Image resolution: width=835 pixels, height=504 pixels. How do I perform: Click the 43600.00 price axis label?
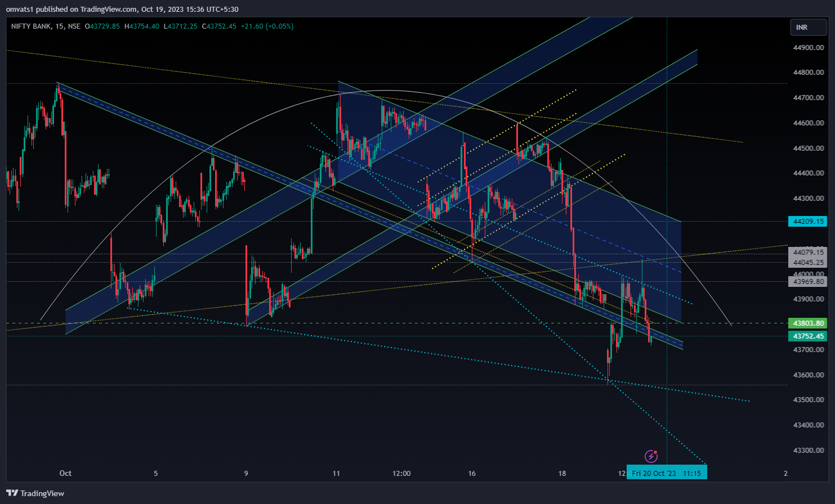click(809, 375)
